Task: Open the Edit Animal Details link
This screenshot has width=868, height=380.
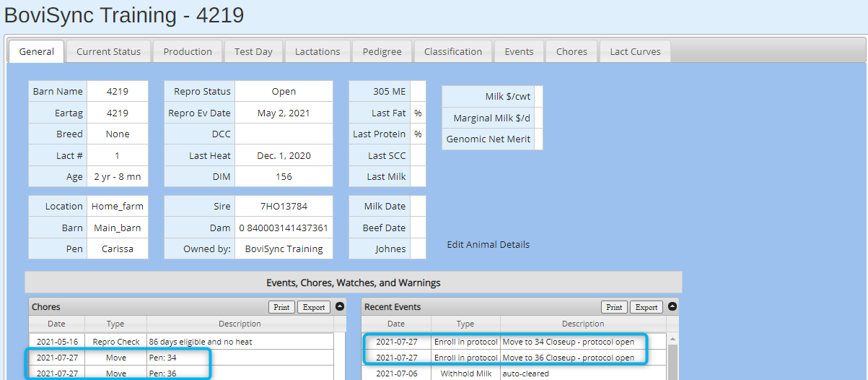Action: tap(488, 245)
